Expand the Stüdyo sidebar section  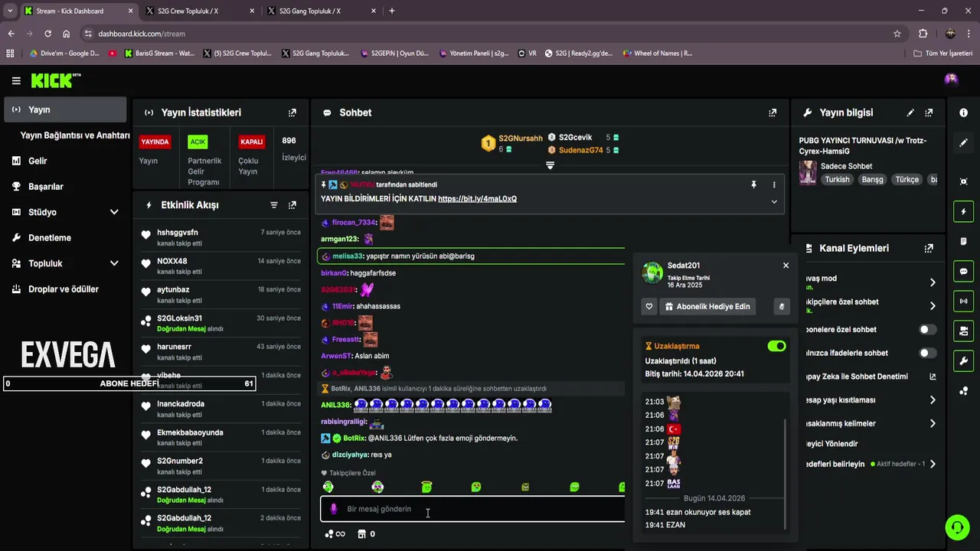click(x=114, y=212)
